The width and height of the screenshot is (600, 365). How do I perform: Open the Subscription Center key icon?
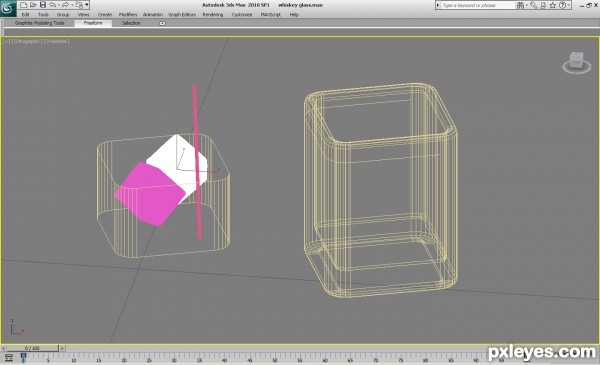point(533,5)
